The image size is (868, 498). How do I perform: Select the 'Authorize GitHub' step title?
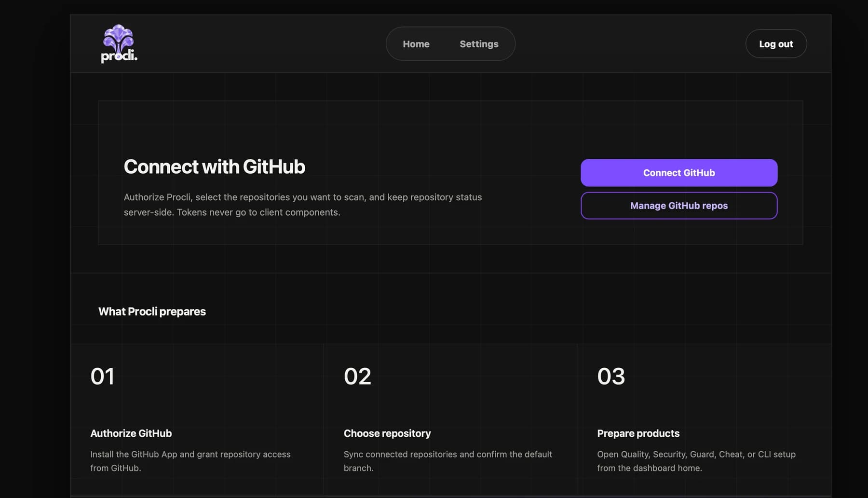[131, 433]
